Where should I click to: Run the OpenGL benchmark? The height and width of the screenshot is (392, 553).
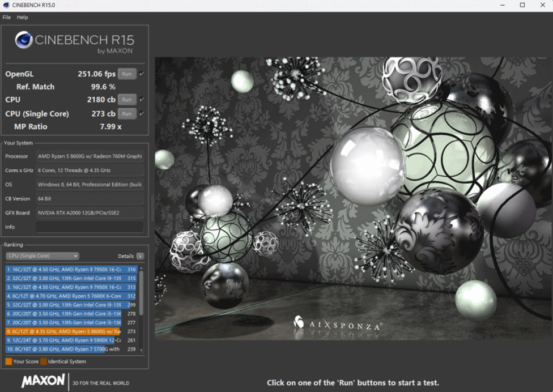point(127,74)
